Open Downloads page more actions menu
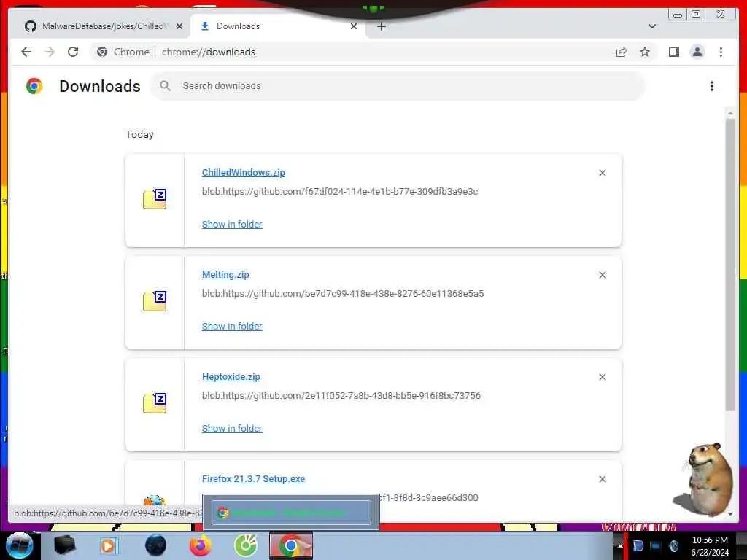This screenshot has width=747, height=560. [x=712, y=86]
